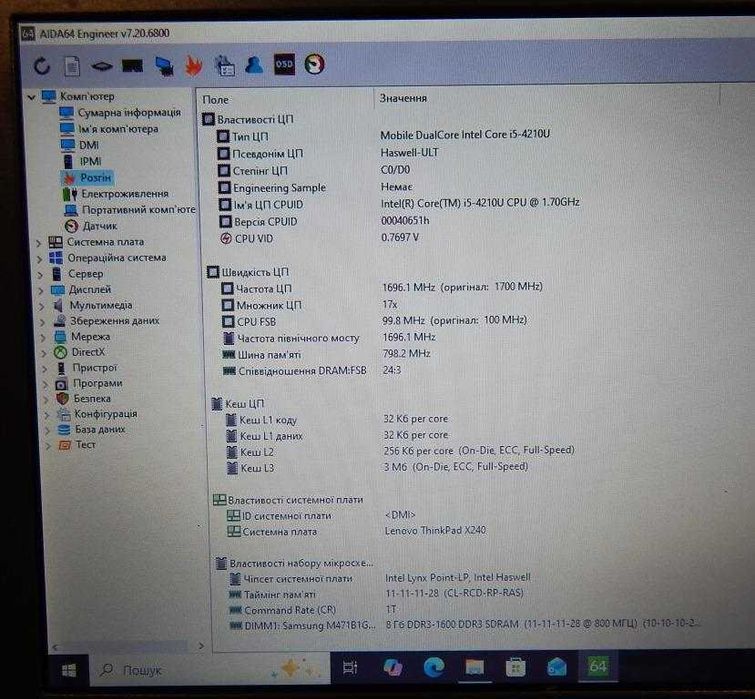The width and height of the screenshot is (755, 699).
Task: Expand the Дисплей node
Action: click(41, 290)
